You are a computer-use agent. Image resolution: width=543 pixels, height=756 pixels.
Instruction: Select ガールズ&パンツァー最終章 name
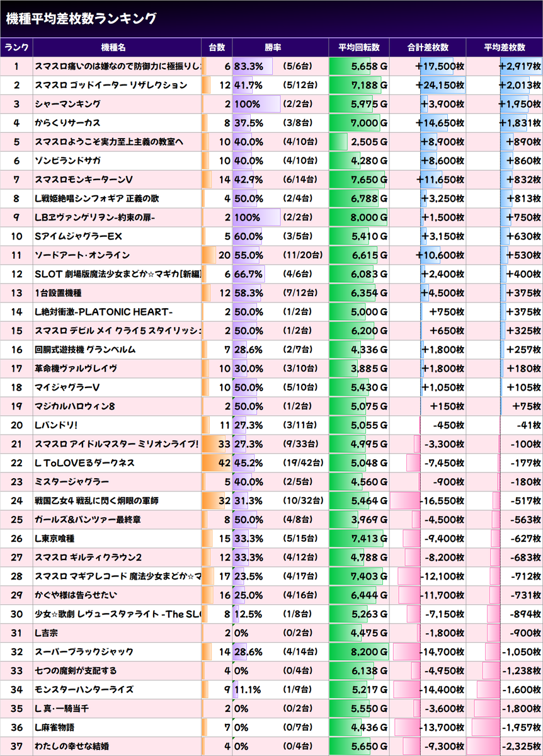coord(88,520)
